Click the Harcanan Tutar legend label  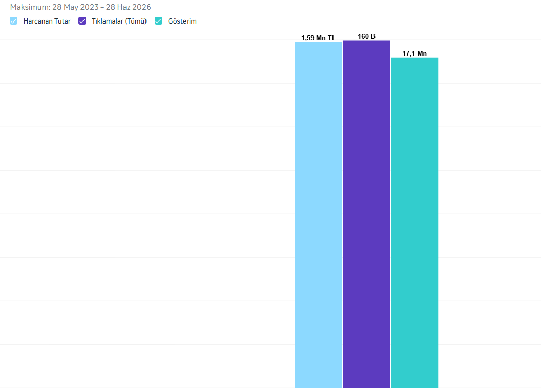point(47,21)
